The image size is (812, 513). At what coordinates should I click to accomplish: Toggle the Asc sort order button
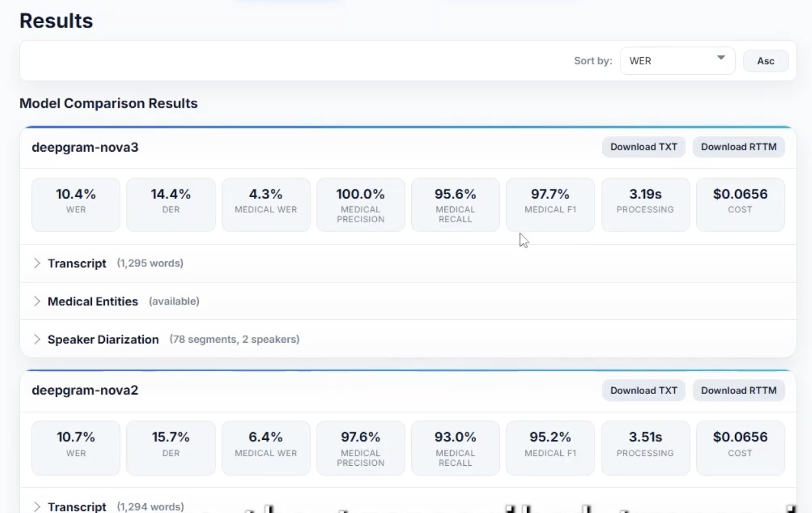[766, 61]
